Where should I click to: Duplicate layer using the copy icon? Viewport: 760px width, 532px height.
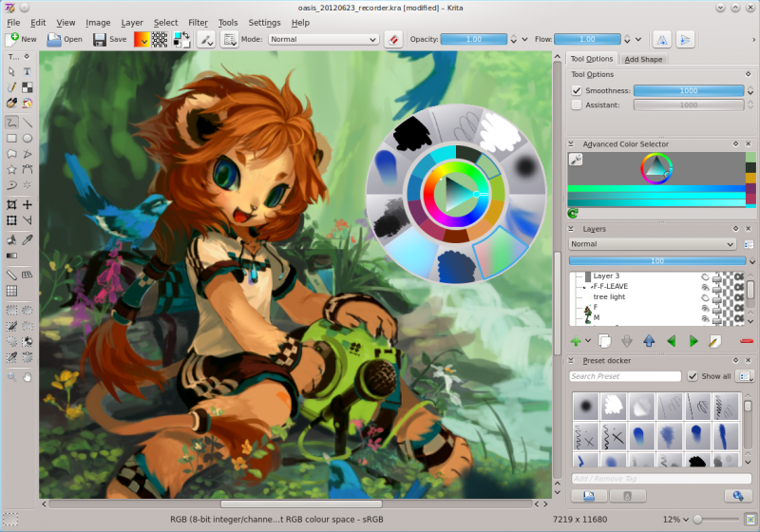click(605, 341)
